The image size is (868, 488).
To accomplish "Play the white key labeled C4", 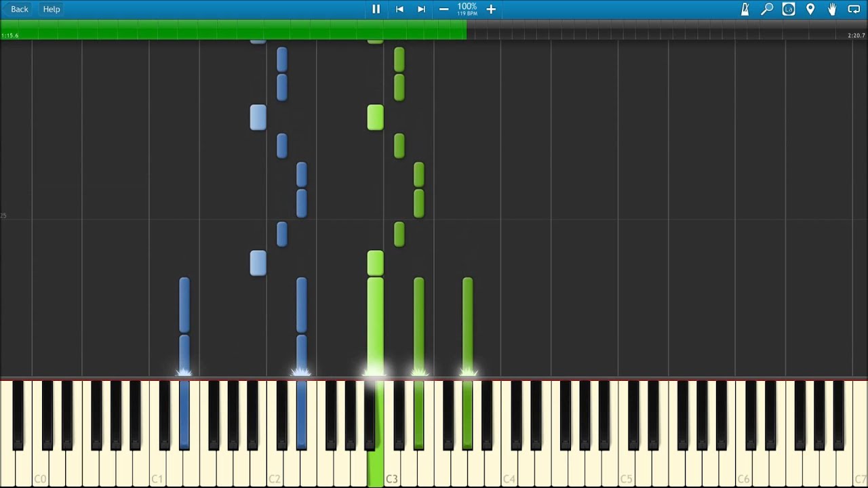I will pyautogui.click(x=509, y=468).
